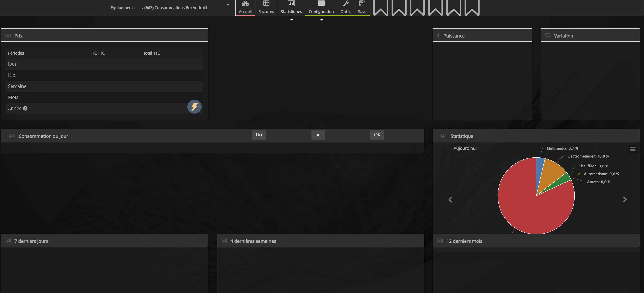Click the HC TTC column header
This screenshot has height=293, width=644.
(98, 53)
